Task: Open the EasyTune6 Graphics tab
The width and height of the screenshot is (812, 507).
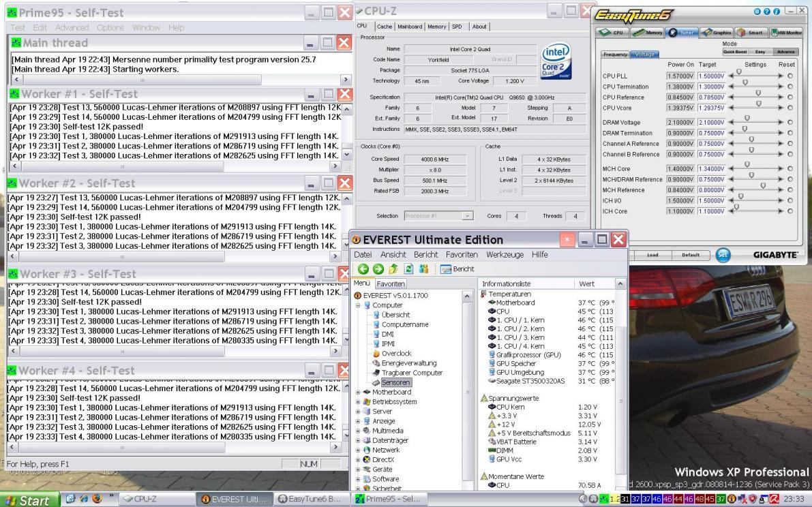Action: (x=716, y=33)
